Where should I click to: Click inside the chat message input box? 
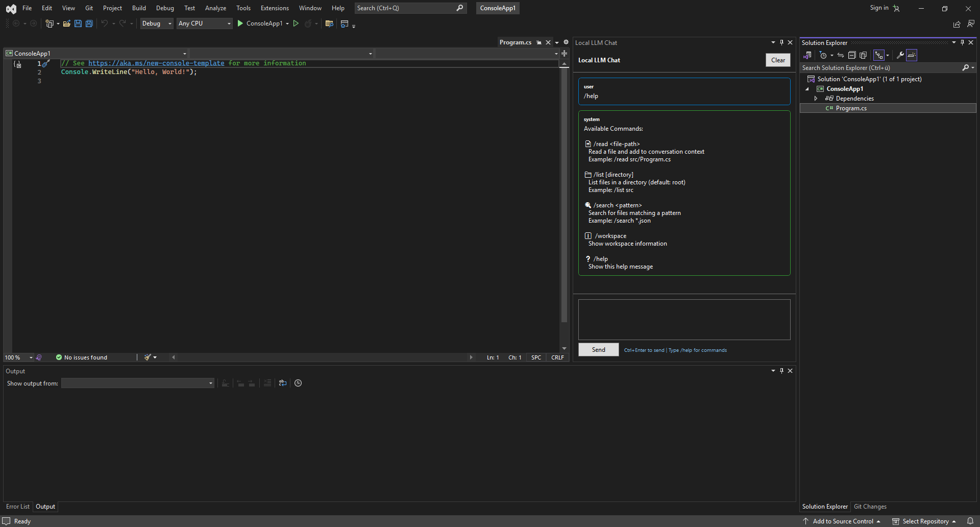(684, 319)
